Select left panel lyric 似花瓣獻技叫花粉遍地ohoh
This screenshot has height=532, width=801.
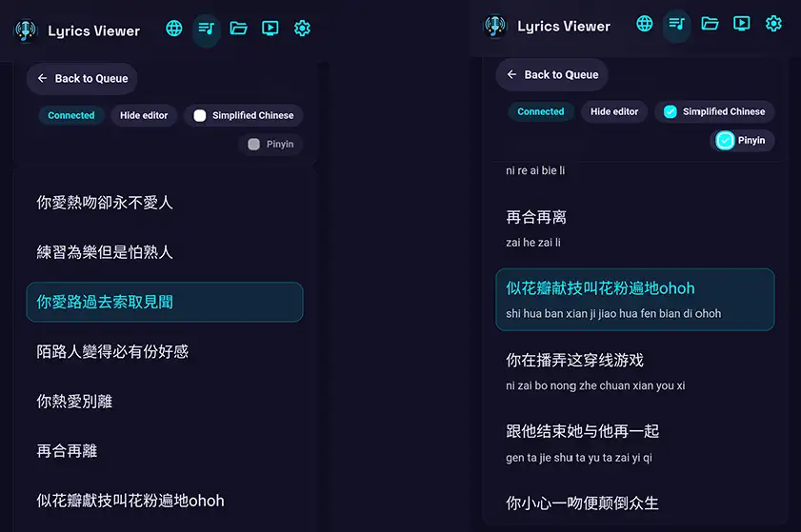point(130,501)
